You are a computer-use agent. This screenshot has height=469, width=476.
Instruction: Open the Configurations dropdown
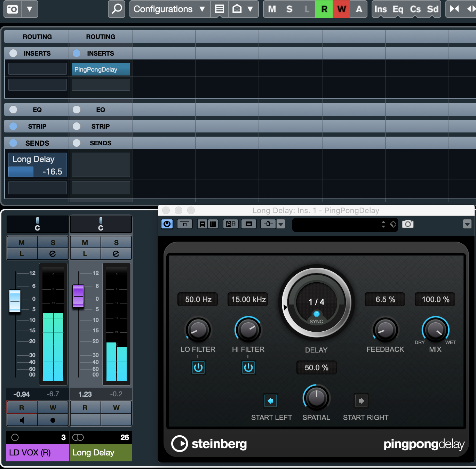[169, 9]
